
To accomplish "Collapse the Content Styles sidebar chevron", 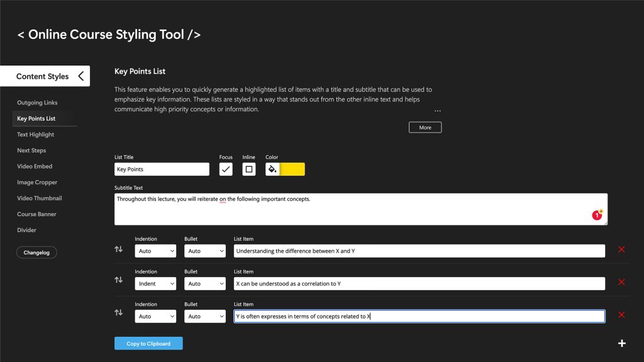I will tap(80, 76).
